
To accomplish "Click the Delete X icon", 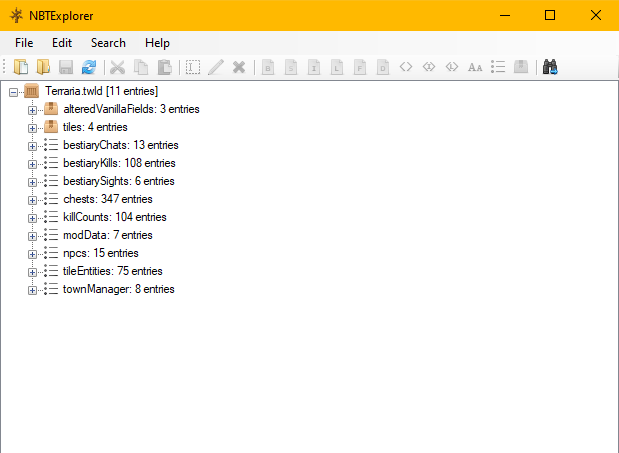I will [x=239, y=67].
